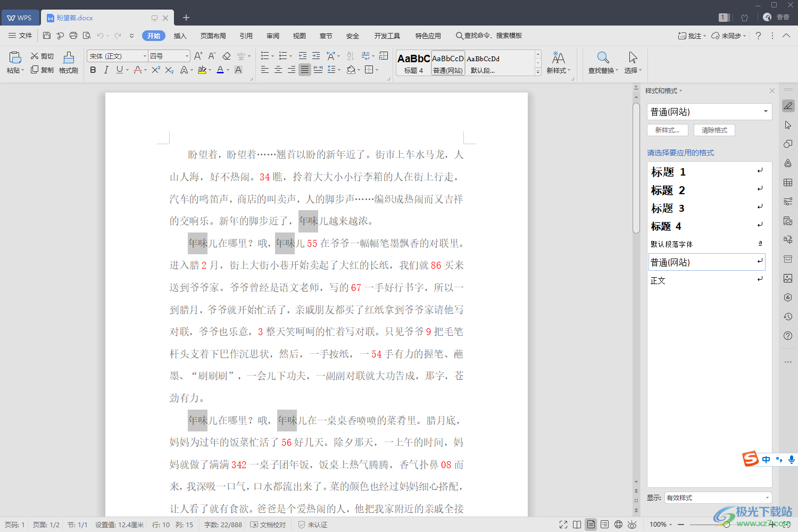Click the Undo arrow icon
The width and height of the screenshot is (798, 532).
[x=100, y=36]
